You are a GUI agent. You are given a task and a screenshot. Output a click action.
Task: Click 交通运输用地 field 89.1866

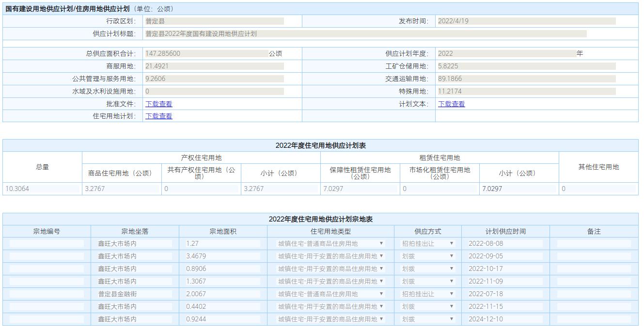(526, 79)
